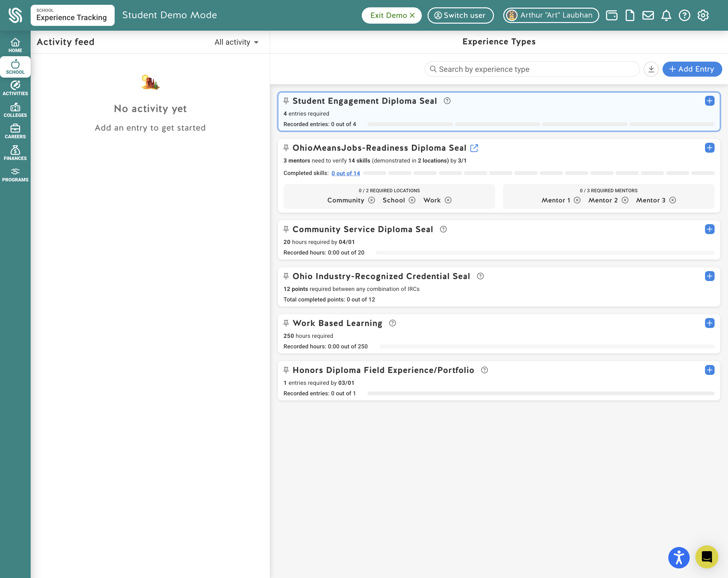Pin the Student Engagement Diploma Seal card

[x=286, y=101]
